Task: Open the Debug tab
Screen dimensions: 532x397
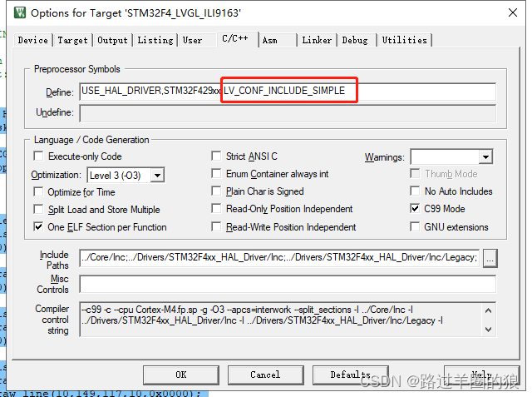Action: [x=355, y=40]
